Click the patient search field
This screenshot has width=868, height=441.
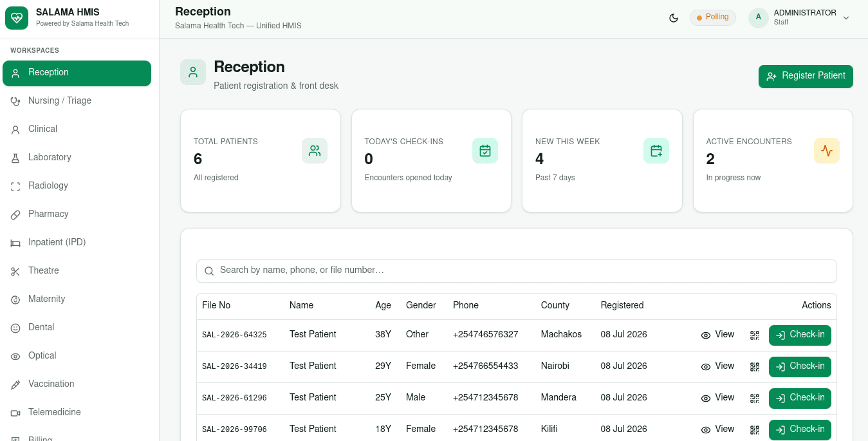(517, 271)
